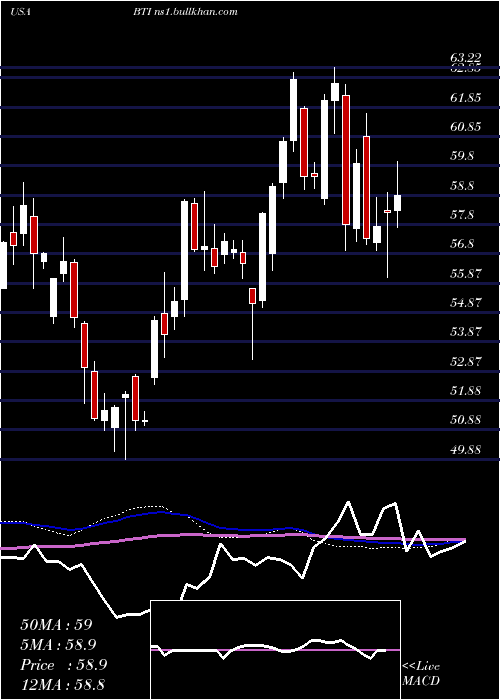The image size is (500, 700).
Task: Click the 52.87 price axis label
Action: tap(466, 362)
